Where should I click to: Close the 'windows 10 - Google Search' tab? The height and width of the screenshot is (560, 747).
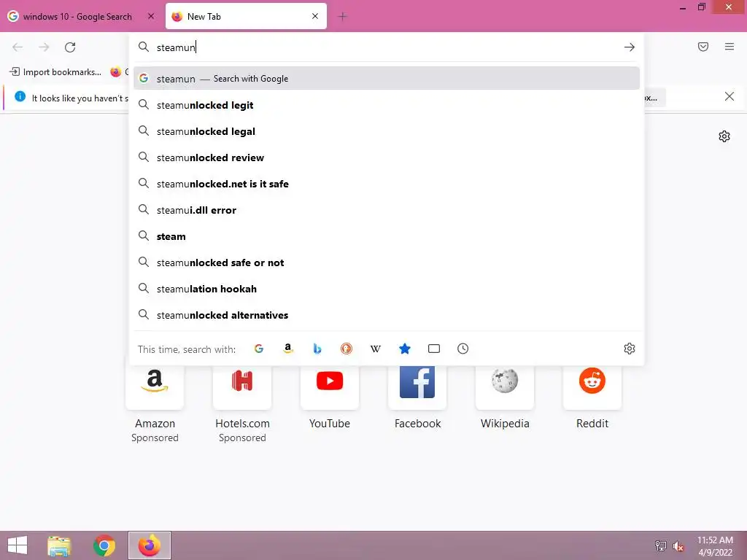(x=151, y=16)
